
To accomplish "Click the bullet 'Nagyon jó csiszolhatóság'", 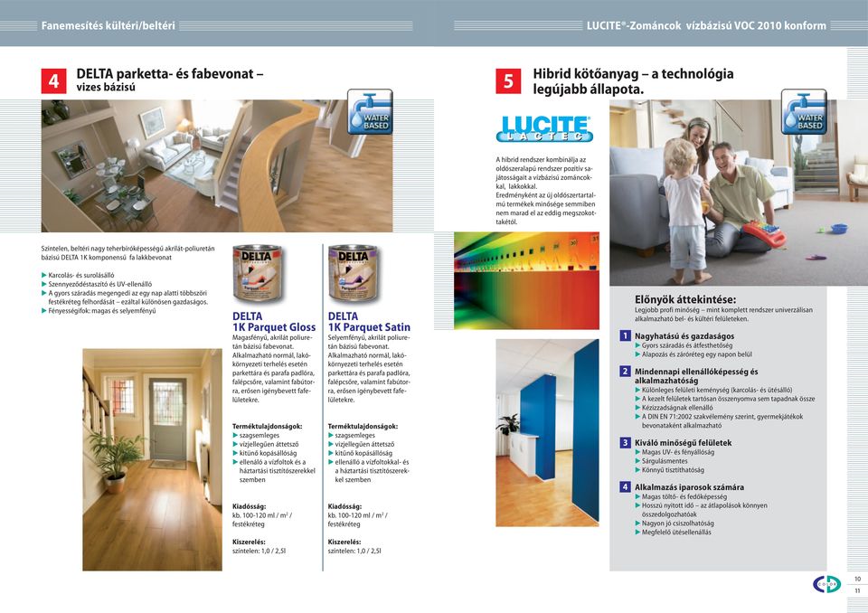I will tap(677, 523).
